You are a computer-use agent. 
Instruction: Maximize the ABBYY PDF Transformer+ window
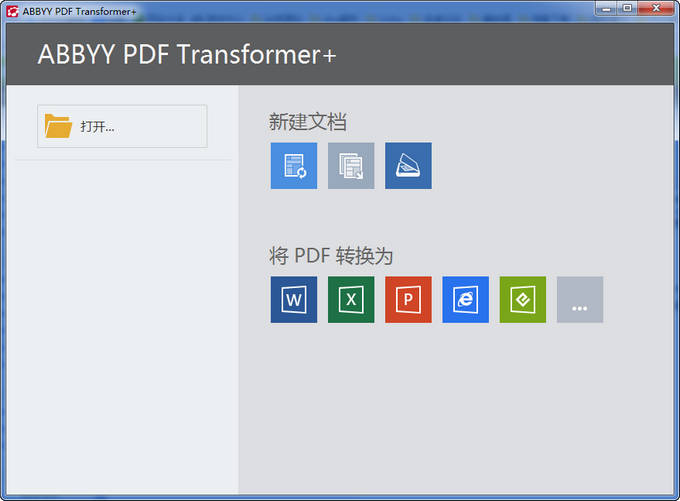click(x=627, y=8)
